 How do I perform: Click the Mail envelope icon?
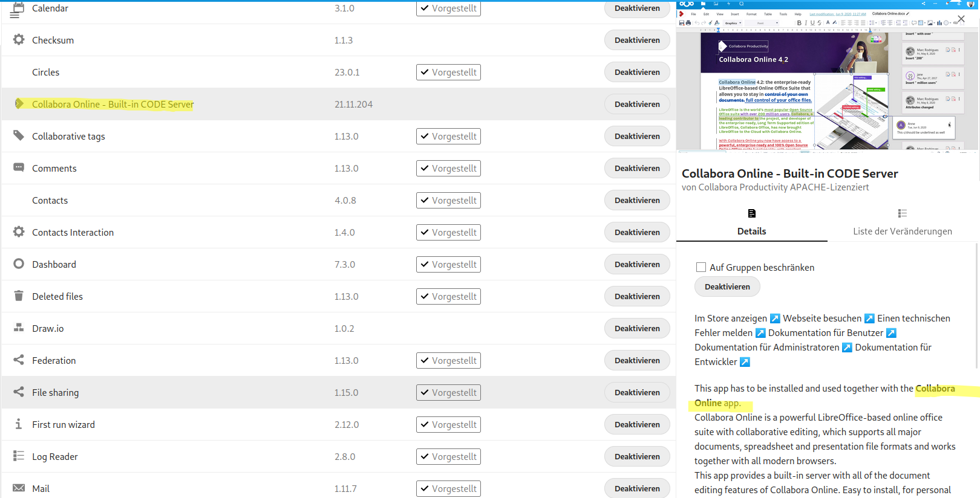(x=19, y=488)
